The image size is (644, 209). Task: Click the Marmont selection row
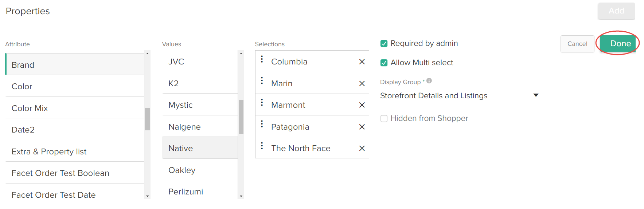(312, 105)
